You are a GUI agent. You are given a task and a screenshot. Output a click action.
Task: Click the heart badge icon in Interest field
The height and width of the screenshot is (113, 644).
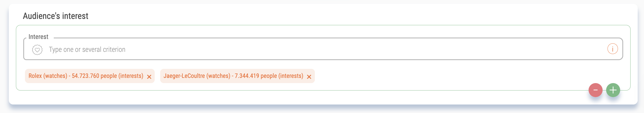[x=37, y=50]
